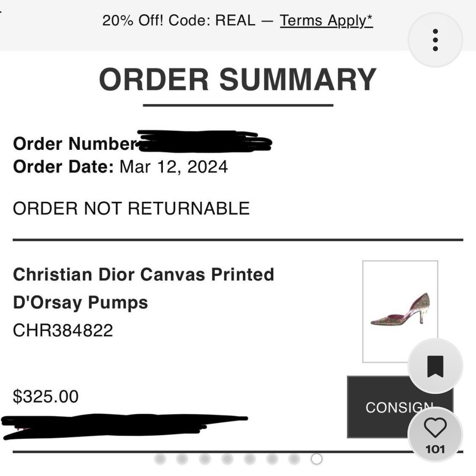
Task: Jump to the fifth carousel dot
Action: point(250,459)
